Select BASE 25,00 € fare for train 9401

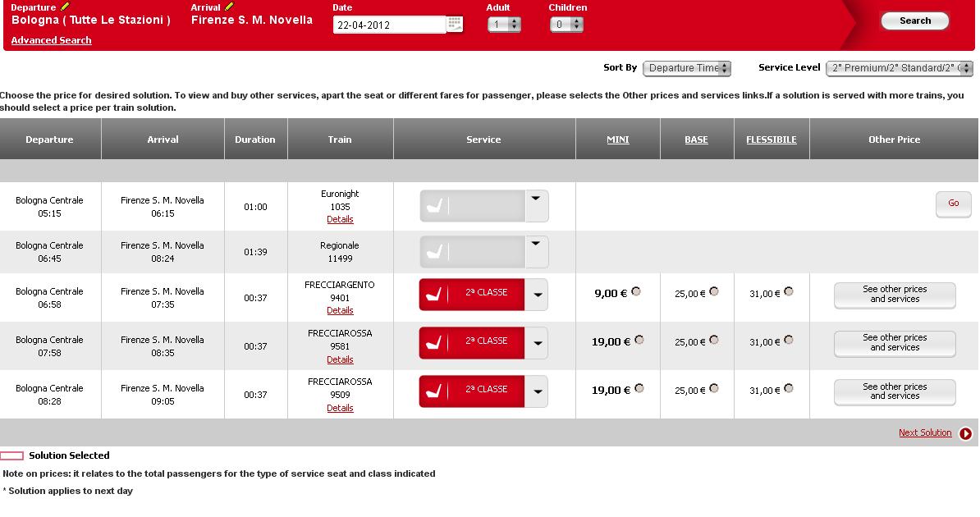coord(714,291)
